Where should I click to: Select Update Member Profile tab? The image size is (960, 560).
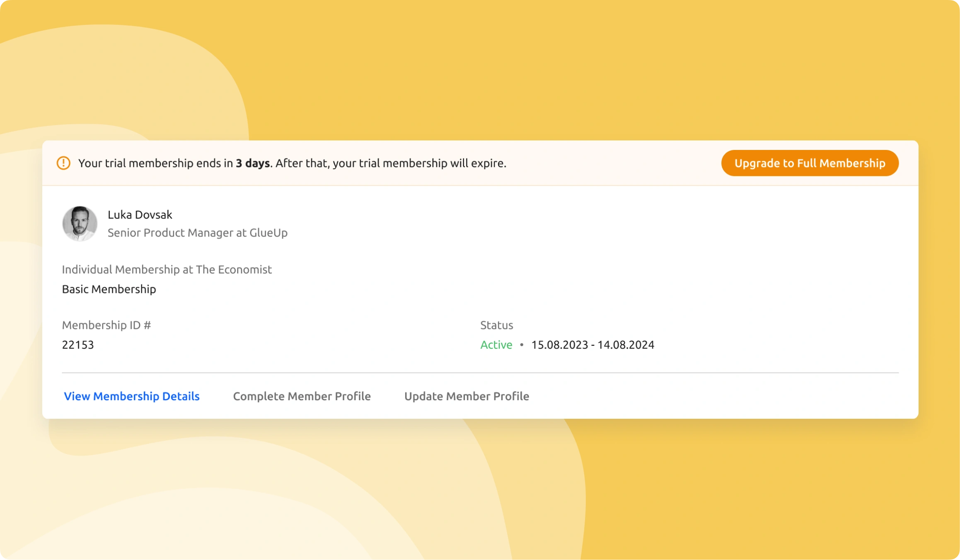coord(467,396)
